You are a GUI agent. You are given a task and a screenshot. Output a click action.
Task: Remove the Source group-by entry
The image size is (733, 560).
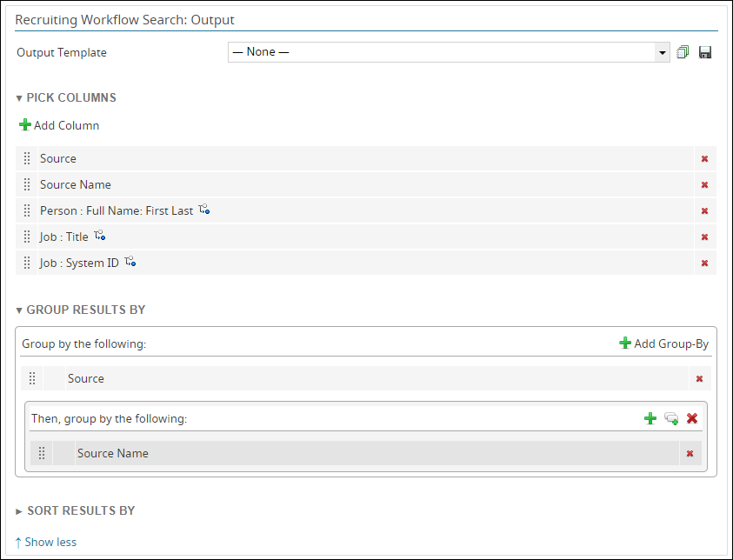click(x=699, y=379)
